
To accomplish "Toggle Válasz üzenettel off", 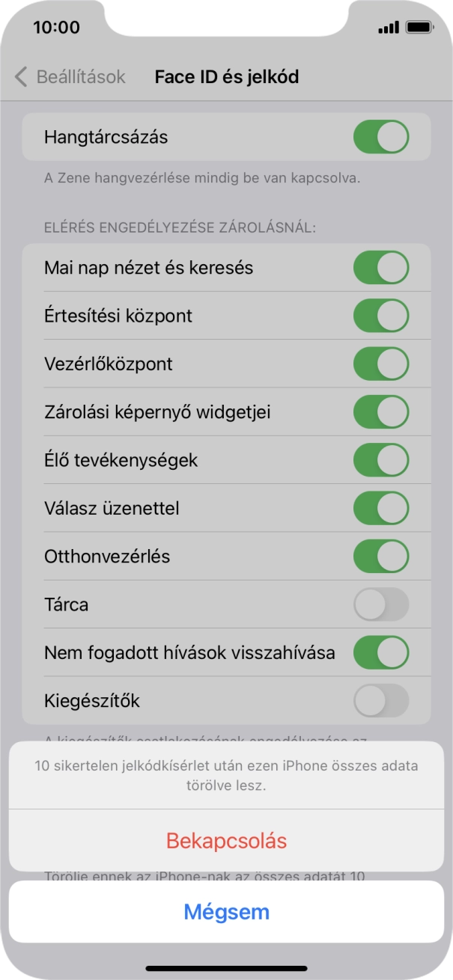I will click(383, 508).
